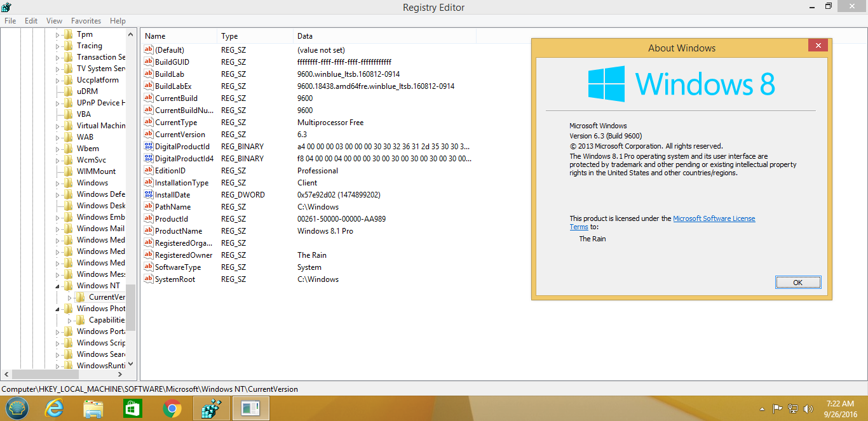Screen dimensions: 868x421
Task: Expand the Wbem registry key
Action: pos(58,149)
